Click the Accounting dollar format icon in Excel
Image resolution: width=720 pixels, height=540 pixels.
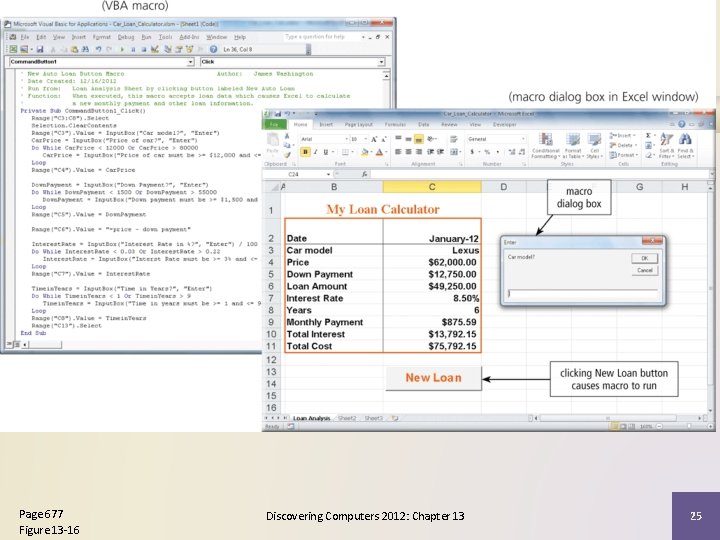click(472, 152)
